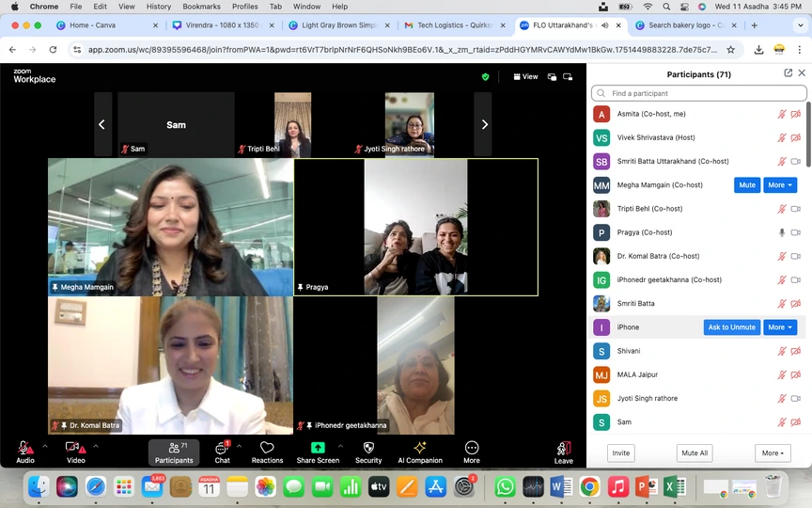Click the green encryption shield icon
The height and width of the screenshot is (508, 812).
pos(486,77)
